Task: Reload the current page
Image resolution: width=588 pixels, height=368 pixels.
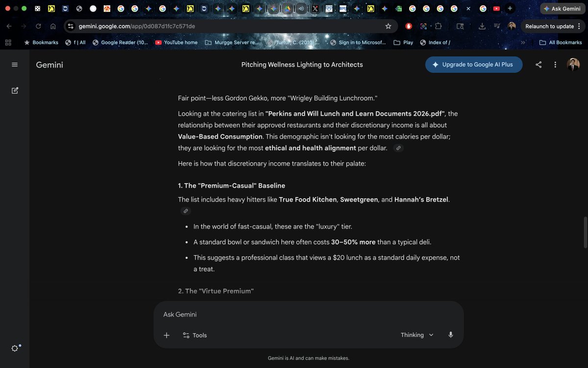Action: click(x=38, y=26)
